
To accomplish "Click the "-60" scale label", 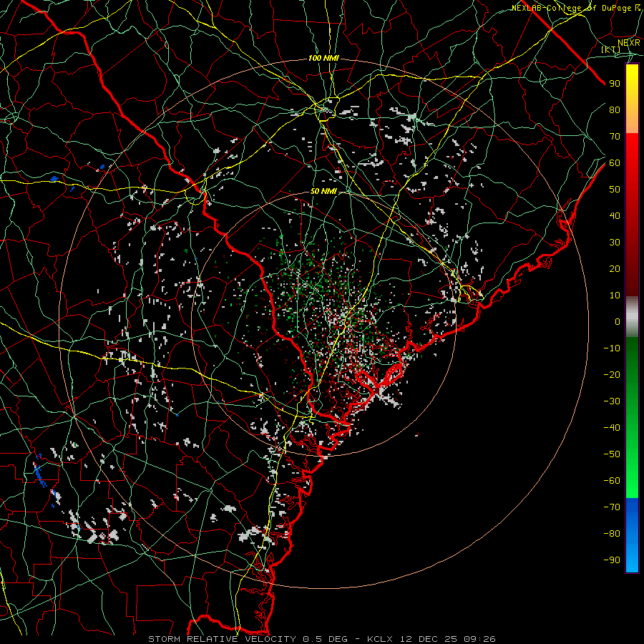I will pyautogui.click(x=612, y=481).
